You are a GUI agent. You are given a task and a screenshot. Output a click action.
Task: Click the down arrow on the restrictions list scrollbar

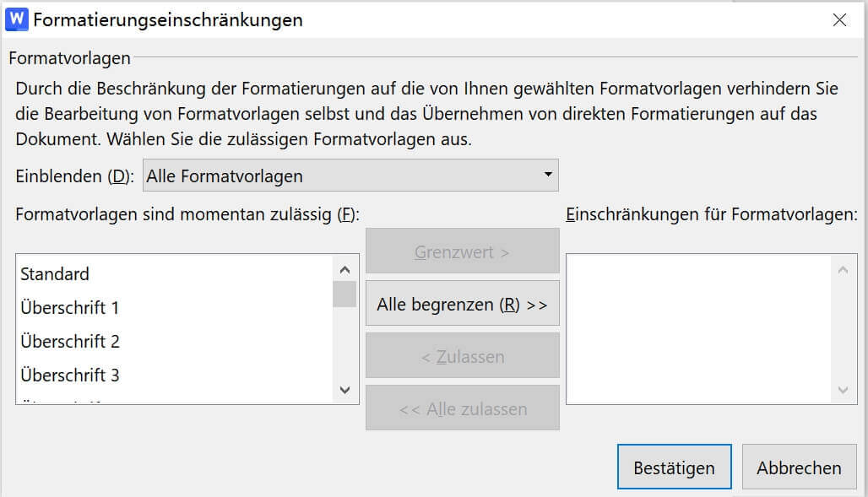coord(842,391)
